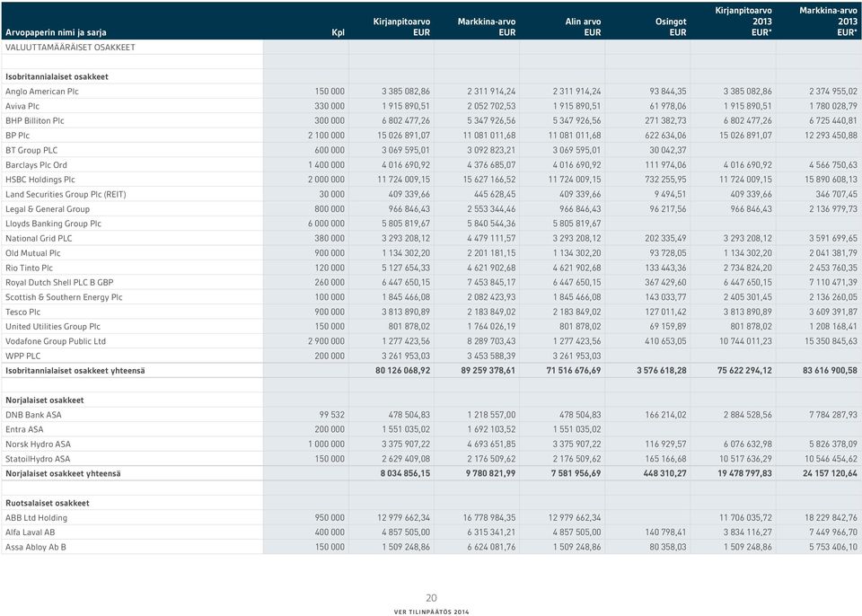This screenshot has width=862, height=616.
Task: Click 'Royal Dutch Shell PLC B GBP' name
Action: (x=59, y=283)
